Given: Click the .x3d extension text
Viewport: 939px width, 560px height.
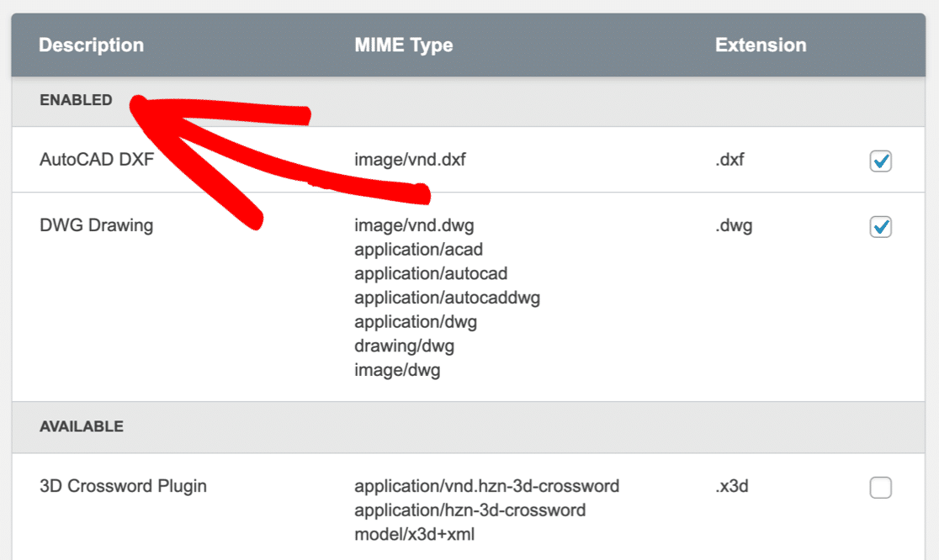Looking at the screenshot, I should [x=732, y=486].
